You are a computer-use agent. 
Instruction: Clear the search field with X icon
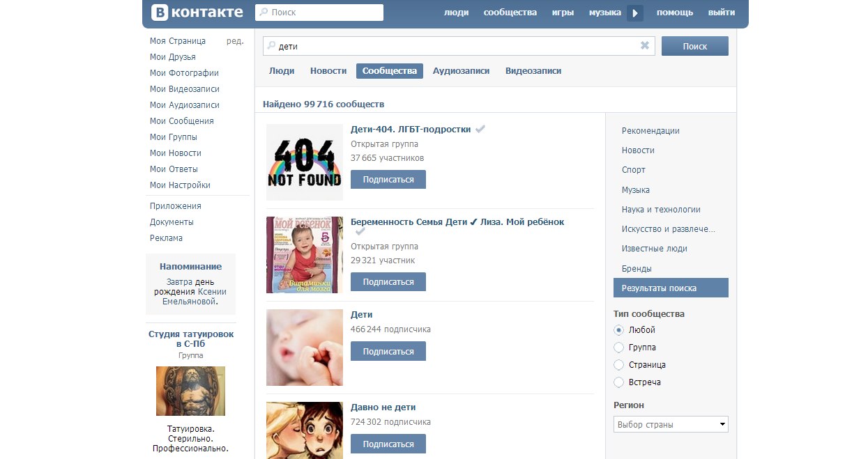(645, 46)
